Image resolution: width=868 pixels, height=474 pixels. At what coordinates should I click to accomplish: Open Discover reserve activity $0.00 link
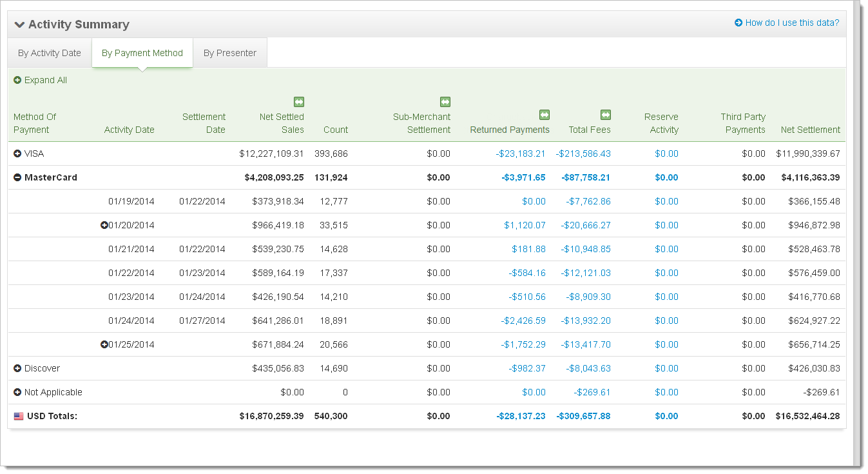pyautogui.click(x=666, y=369)
